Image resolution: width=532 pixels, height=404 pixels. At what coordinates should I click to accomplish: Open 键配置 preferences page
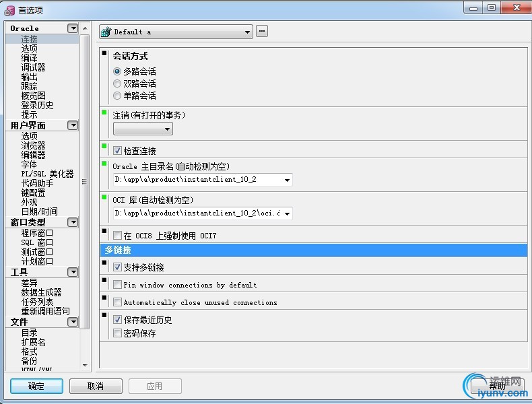(33, 193)
